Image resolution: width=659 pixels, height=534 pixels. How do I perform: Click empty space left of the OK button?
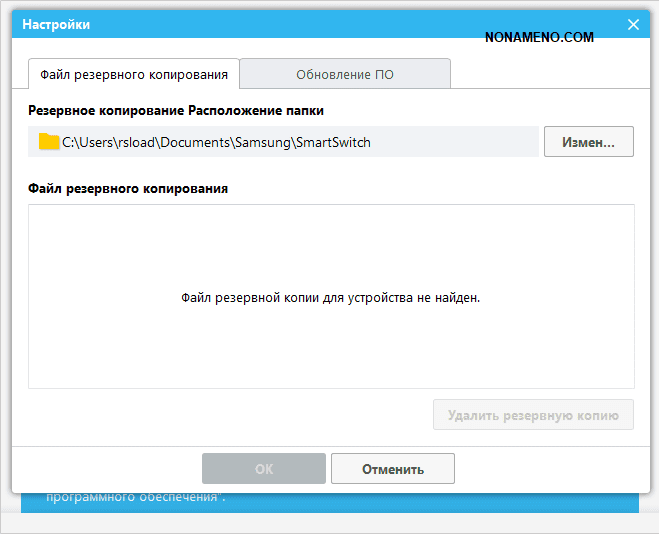[110, 469]
